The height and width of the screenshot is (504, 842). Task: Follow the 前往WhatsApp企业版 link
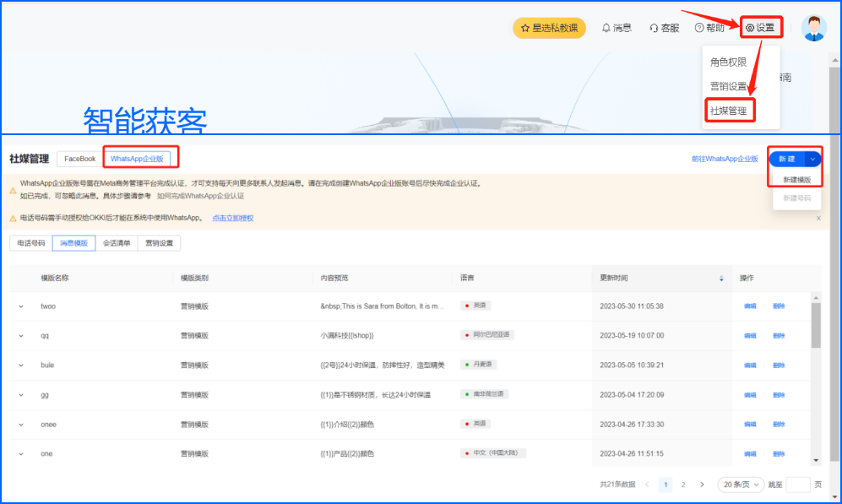pos(725,159)
